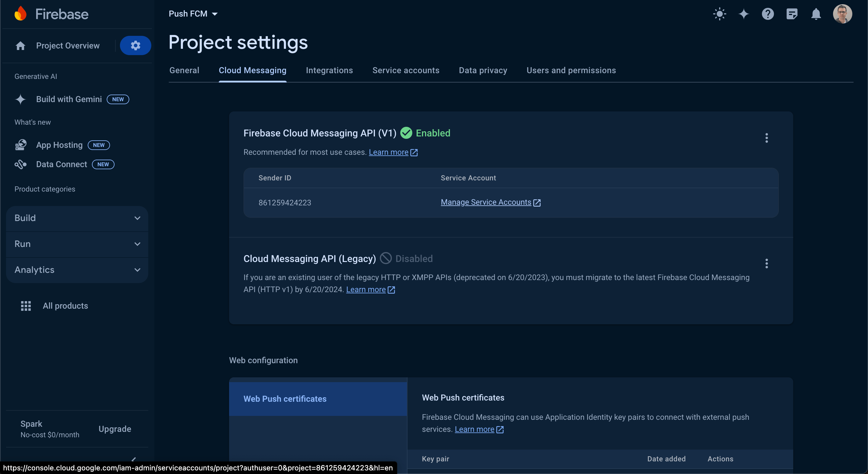This screenshot has height=474, width=868.
Task: Open the help question mark icon
Action: [768, 14]
